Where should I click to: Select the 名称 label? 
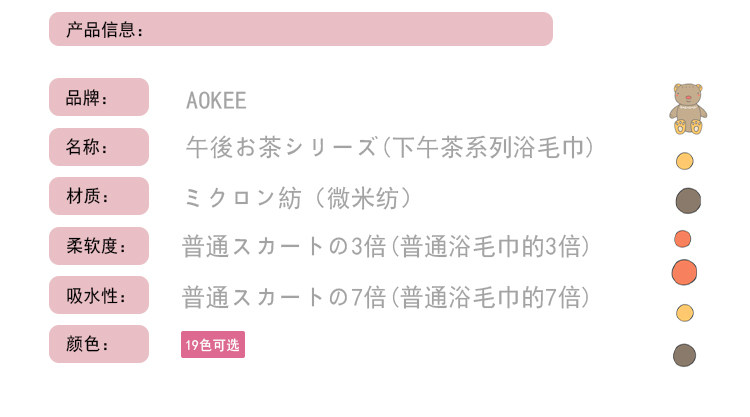pos(99,147)
